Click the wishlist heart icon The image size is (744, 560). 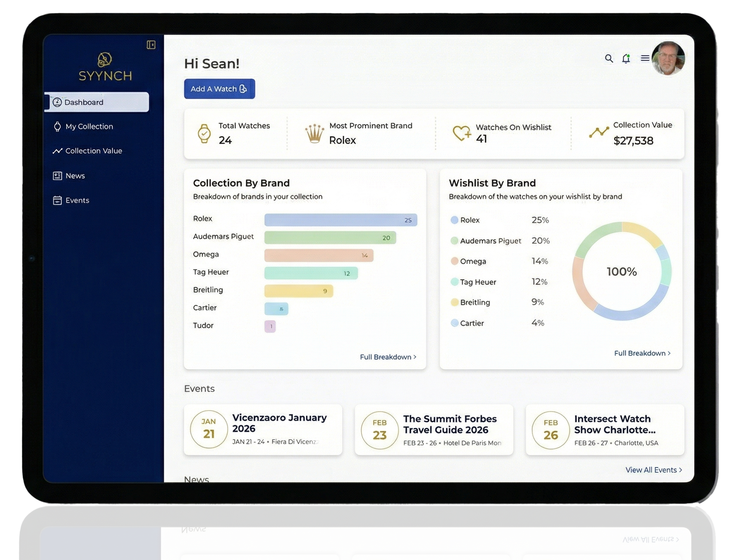pos(462,133)
